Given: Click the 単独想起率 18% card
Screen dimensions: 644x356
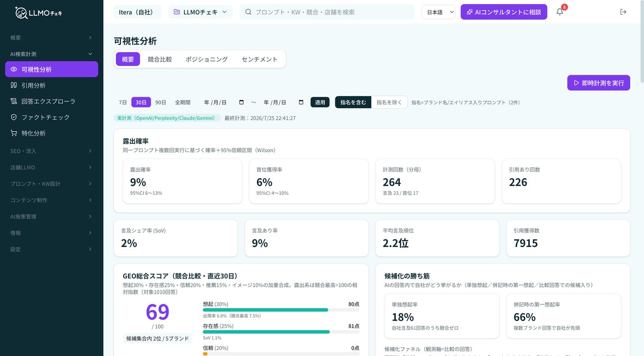Looking at the screenshot, I should point(442,316).
